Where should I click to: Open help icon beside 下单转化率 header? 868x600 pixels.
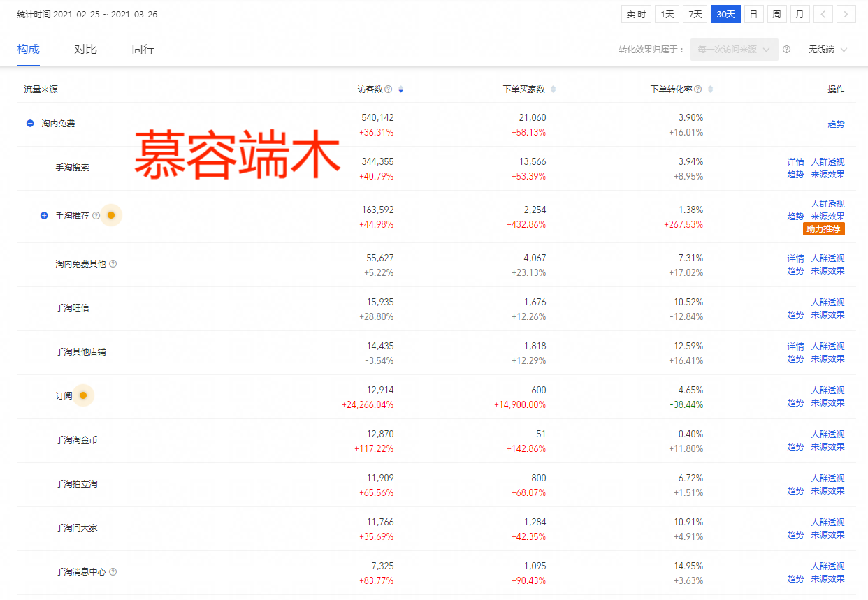(x=697, y=89)
